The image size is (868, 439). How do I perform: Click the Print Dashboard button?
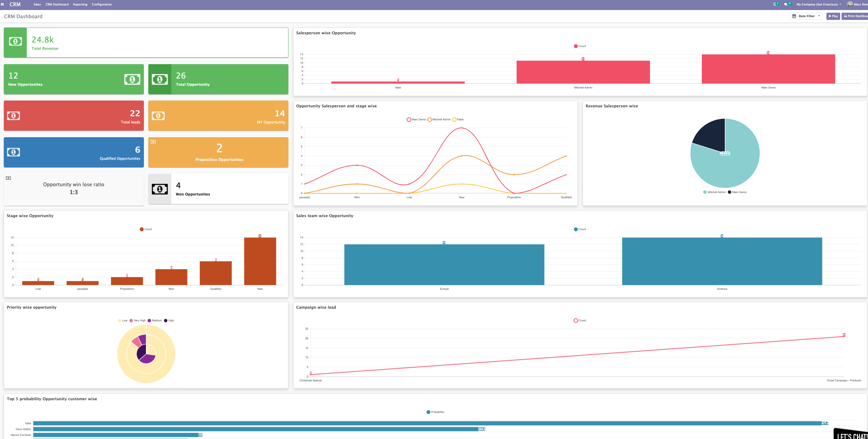click(x=855, y=16)
